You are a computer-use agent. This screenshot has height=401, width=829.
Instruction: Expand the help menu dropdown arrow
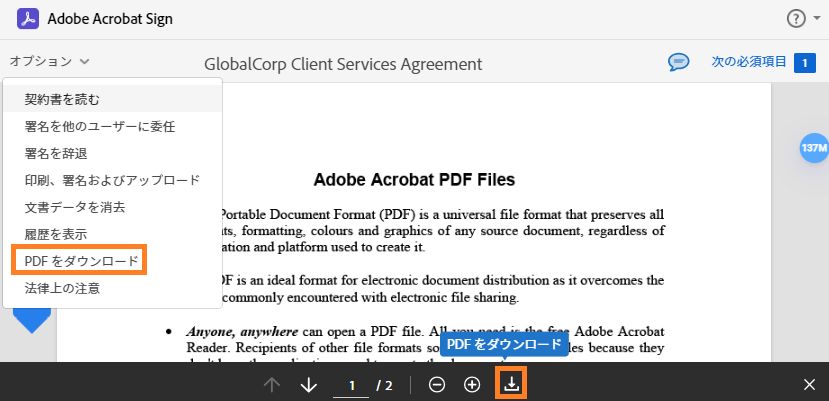coord(816,20)
